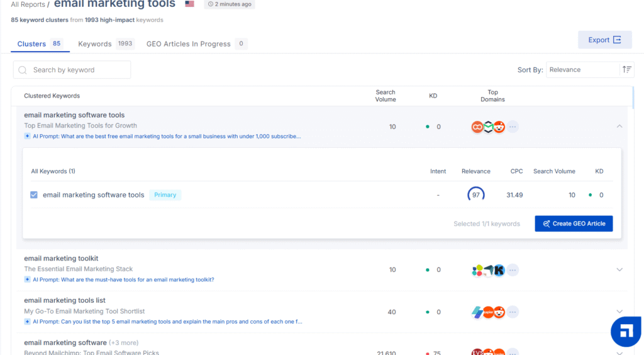Click the CPC value 31.49
Screen dimensions: 644x355
pos(514,195)
